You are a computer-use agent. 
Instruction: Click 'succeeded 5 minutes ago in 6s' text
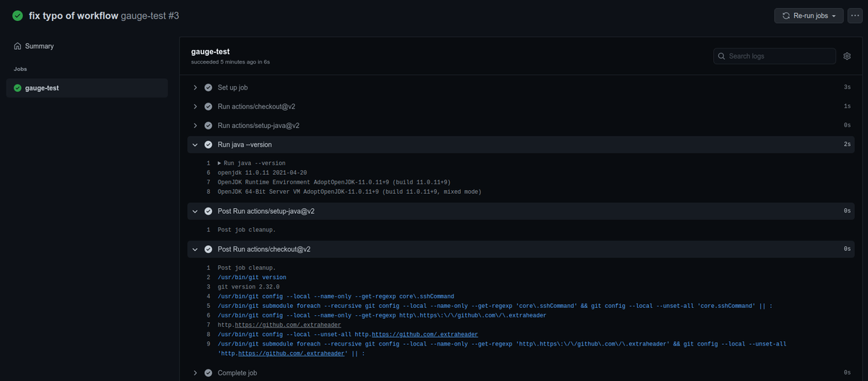pos(230,62)
